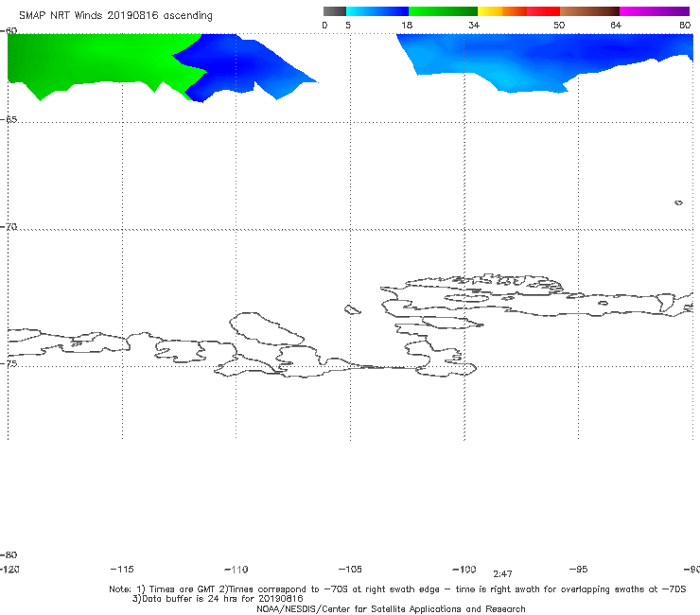Click the color bar label '18'
This screenshot has width=700, height=615.
(407, 26)
